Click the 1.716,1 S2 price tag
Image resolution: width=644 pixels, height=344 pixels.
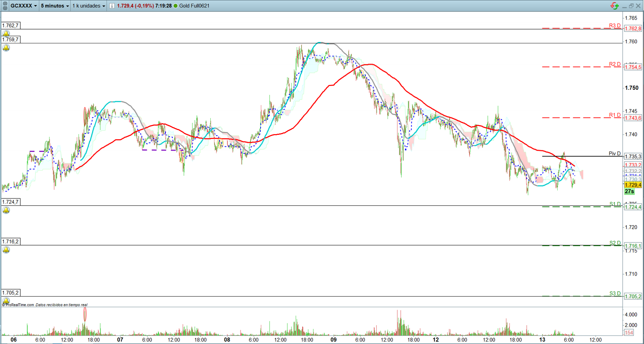tap(633, 246)
